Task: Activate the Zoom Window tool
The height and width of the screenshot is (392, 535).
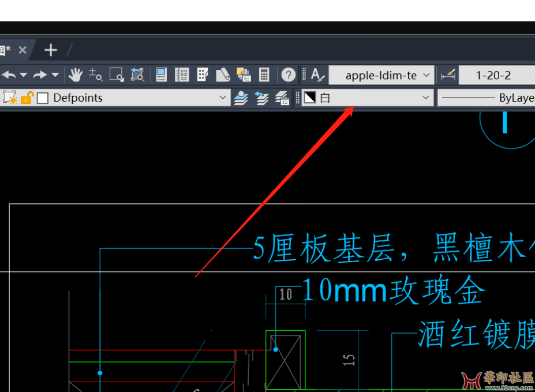Action: pyautogui.click(x=117, y=74)
